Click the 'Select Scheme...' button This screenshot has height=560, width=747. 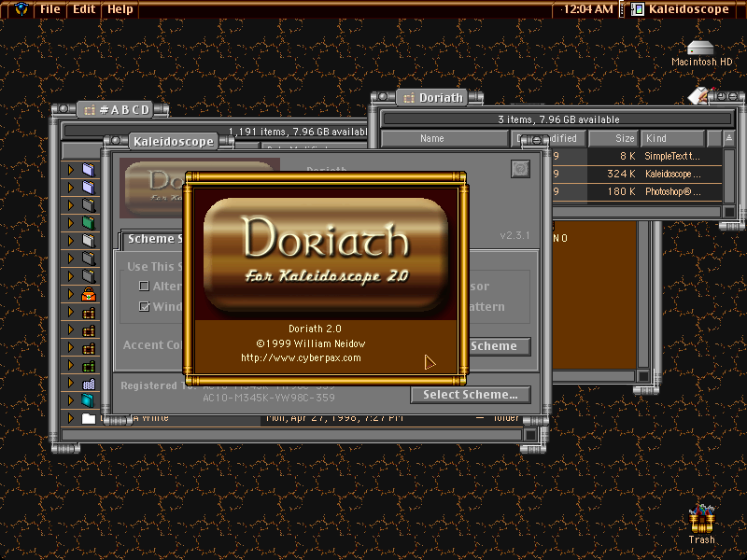point(471,395)
